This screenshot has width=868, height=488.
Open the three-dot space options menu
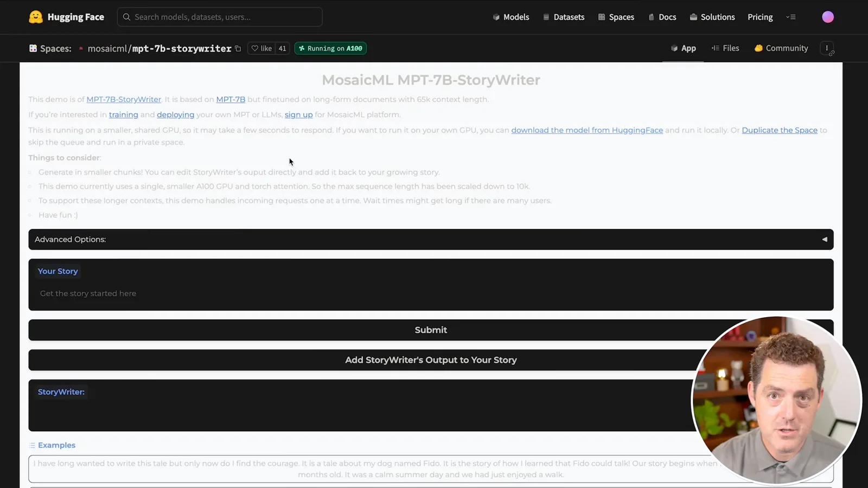pos(827,48)
